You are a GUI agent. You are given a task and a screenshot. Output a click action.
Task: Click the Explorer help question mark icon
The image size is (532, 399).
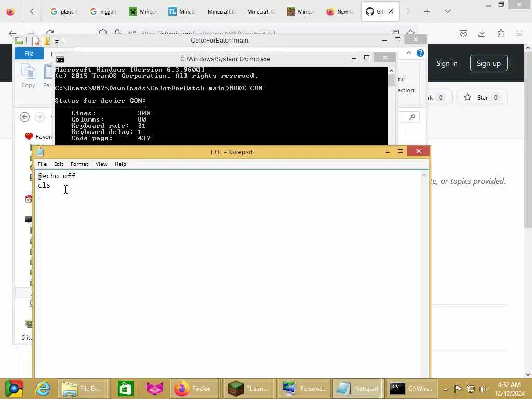pyautogui.click(x=420, y=54)
